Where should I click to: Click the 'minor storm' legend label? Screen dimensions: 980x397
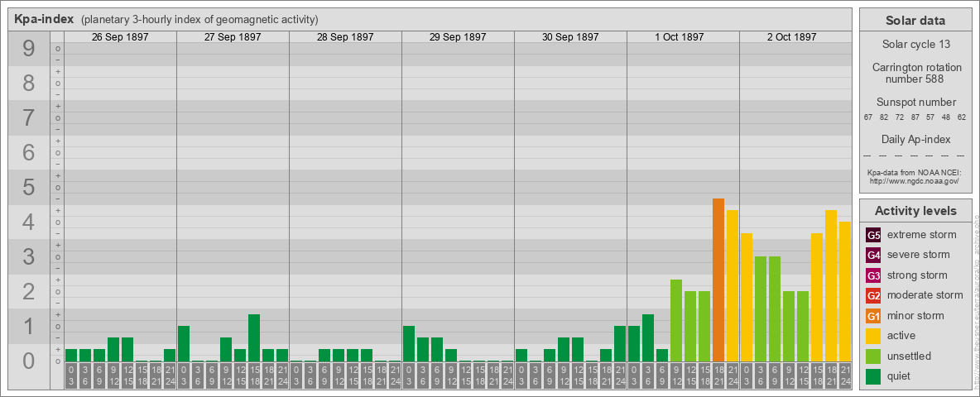click(915, 316)
